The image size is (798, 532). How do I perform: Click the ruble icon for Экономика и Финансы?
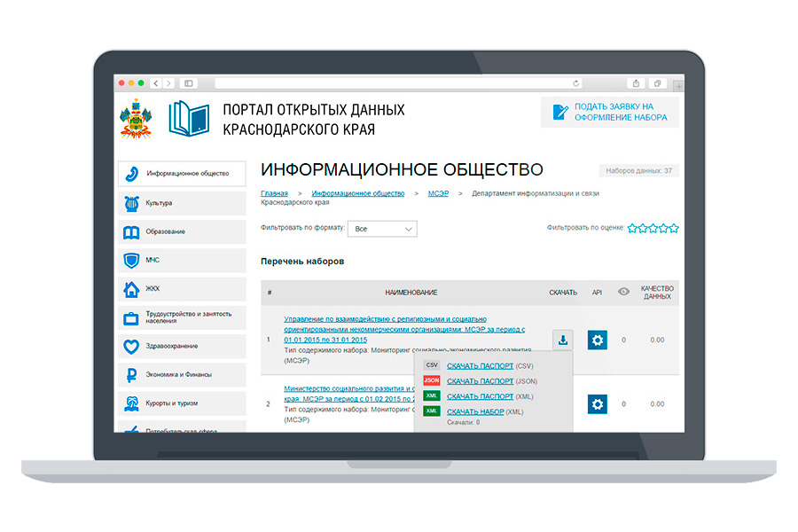pos(131,375)
